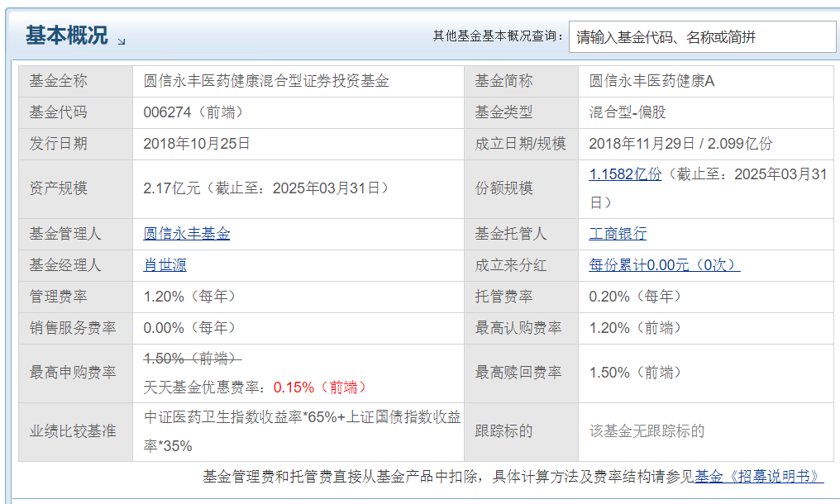
Task: Select the 成立来分红 label cell
Action: click(x=521, y=265)
